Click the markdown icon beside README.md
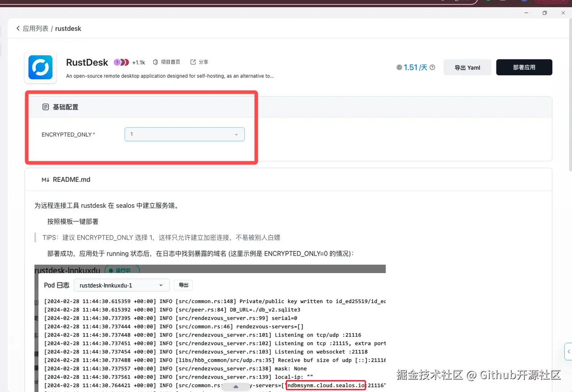572x392 pixels. (x=45, y=180)
